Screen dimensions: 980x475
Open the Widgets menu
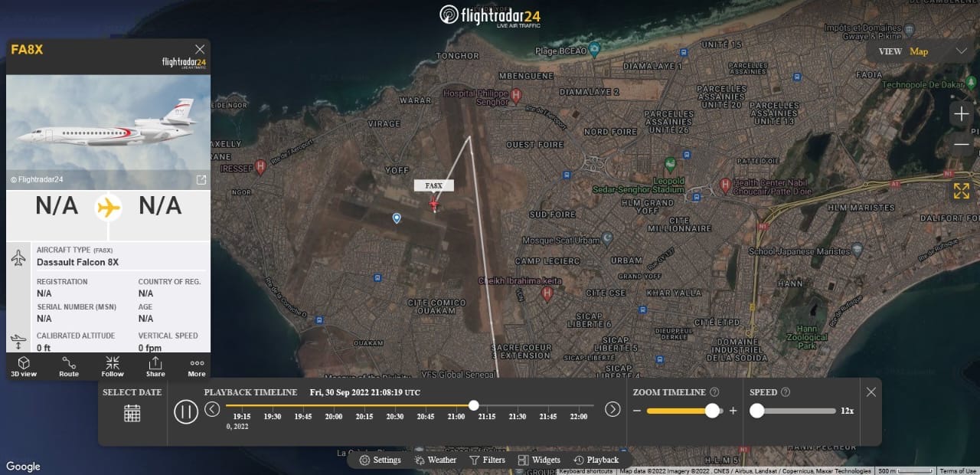coord(540,460)
